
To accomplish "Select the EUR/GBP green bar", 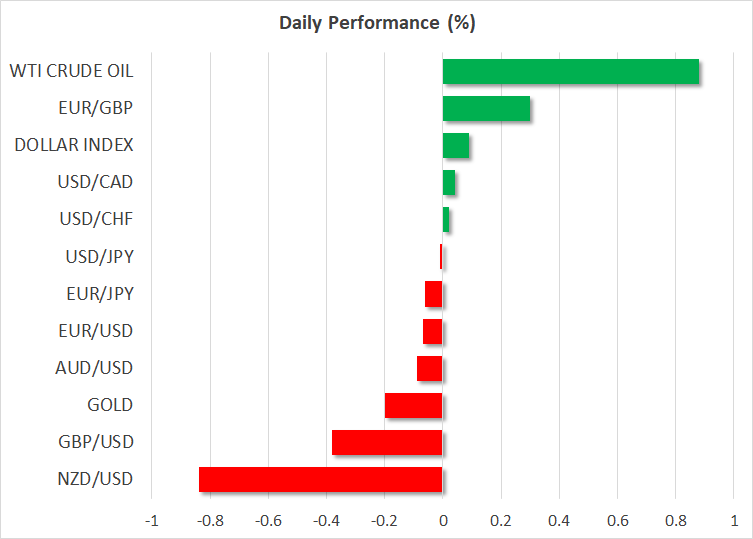I will 486,109.
